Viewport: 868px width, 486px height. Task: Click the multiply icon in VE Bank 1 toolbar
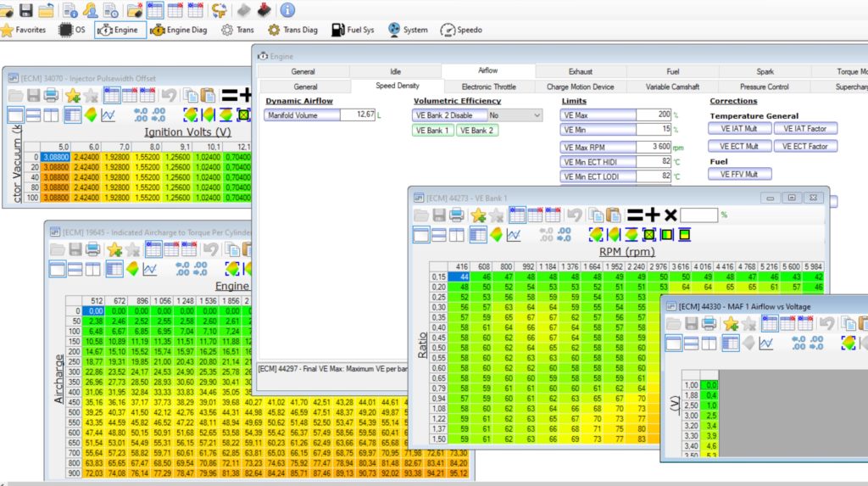pos(670,215)
